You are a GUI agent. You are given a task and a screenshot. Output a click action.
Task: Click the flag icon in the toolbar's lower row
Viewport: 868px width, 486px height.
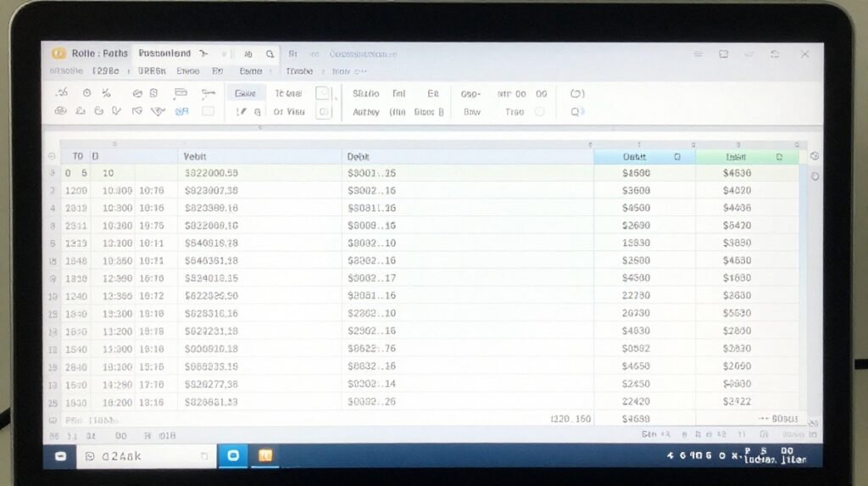point(136,111)
